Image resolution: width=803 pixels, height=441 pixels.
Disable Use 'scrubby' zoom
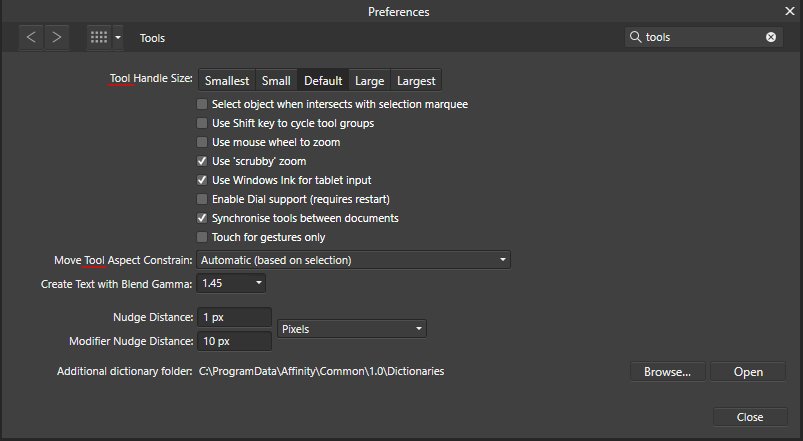click(203, 161)
